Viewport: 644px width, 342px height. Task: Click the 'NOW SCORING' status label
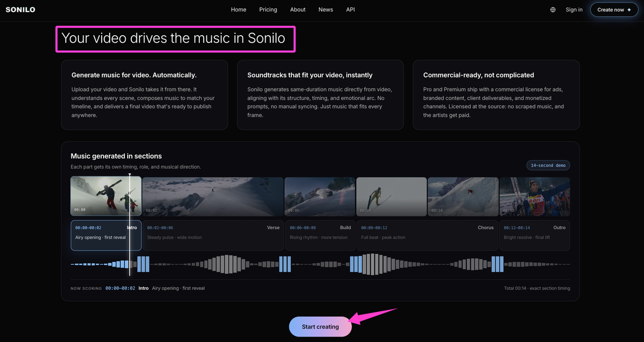pos(86,289)
